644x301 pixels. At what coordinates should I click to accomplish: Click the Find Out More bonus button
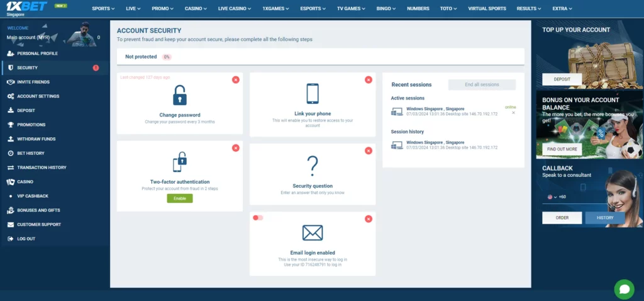pos(562,149)
